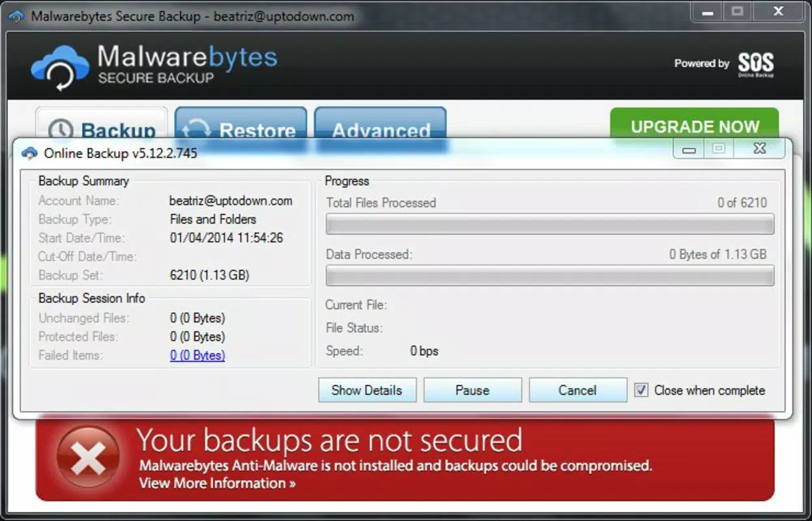Maximize the Online Backup dialog
Screen dimensions: 812x521
point(719,149)
